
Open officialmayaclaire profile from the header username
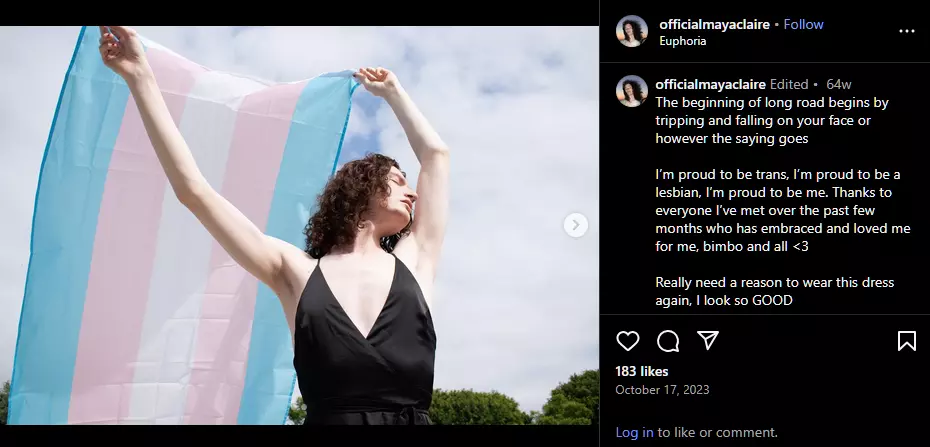tap(714, 24)
